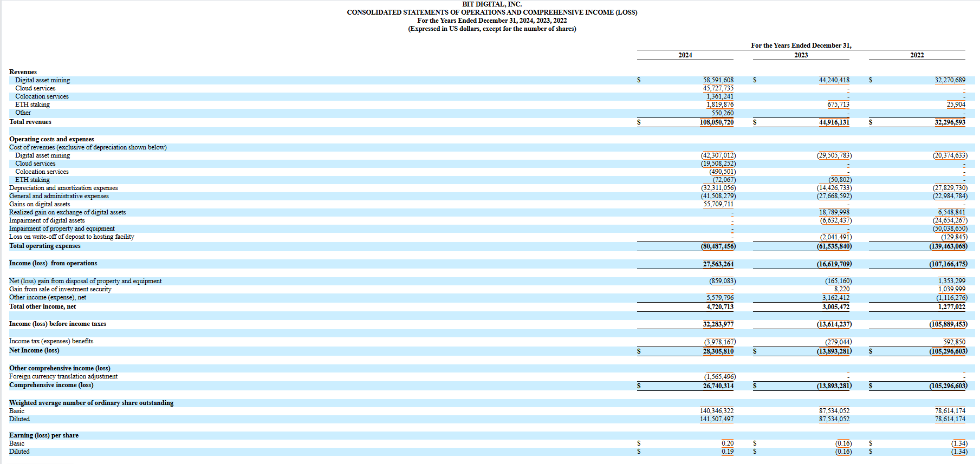The height and width of the screenshot is (464, 980).
Task: Click operating loss 2023 value (16,619,709)
Action: [x=834, y=264]
